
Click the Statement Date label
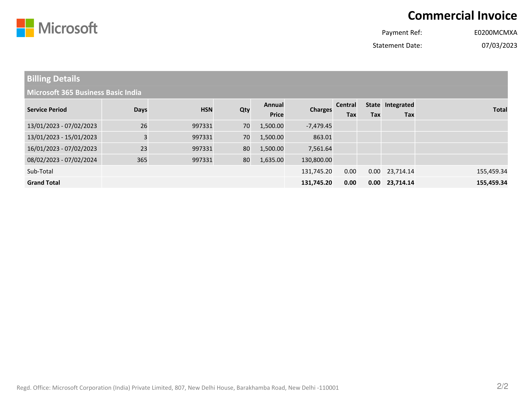pos(397,45)
